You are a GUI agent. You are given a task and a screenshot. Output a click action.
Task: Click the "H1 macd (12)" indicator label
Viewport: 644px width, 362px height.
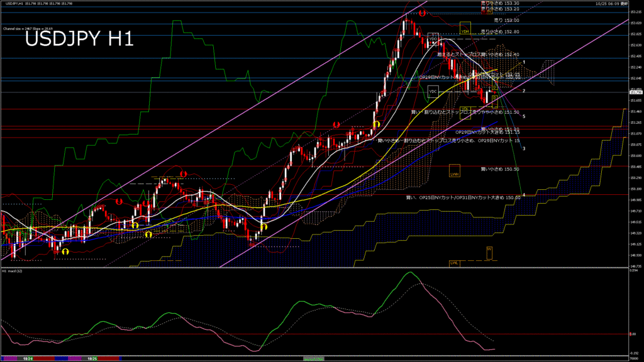12,271
